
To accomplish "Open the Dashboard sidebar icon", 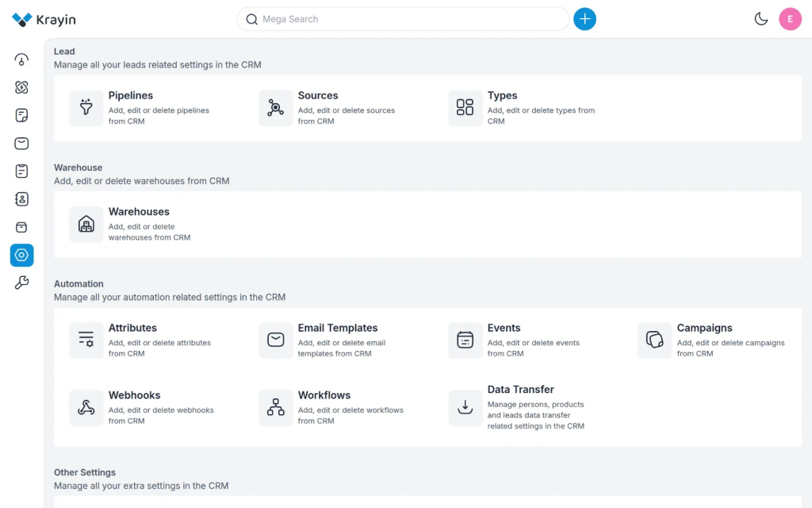I will coord(21,60).
